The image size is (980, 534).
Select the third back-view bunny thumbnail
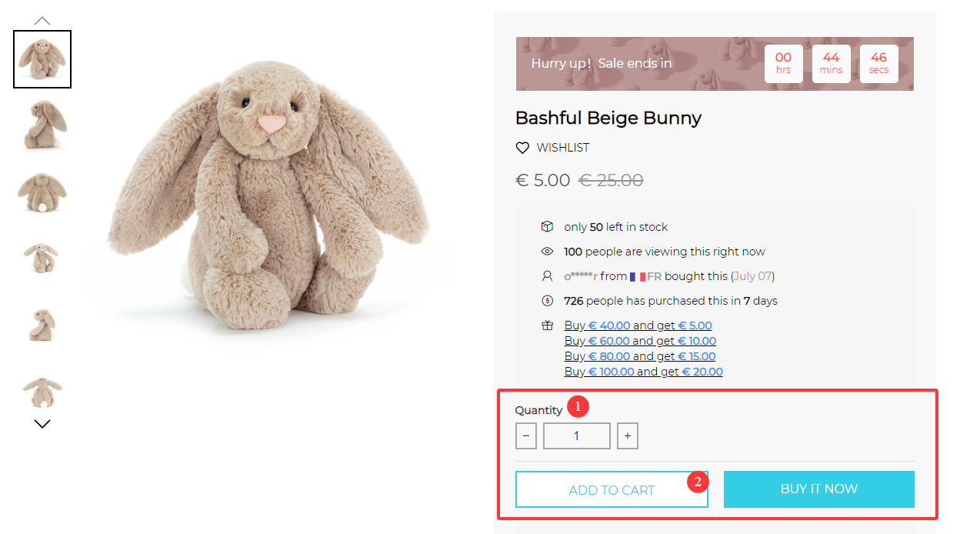(x=42, y=192)
